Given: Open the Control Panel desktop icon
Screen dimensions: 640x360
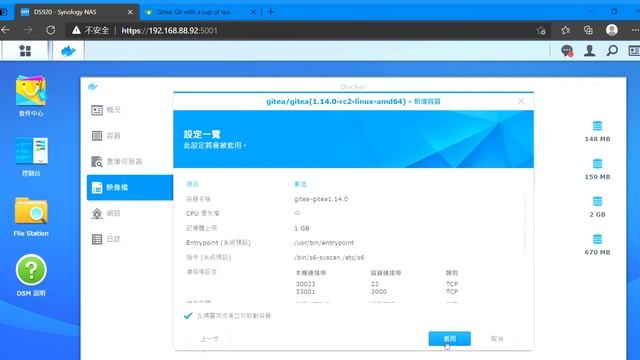Looking at the screenshot, I should tap(31, 157).
